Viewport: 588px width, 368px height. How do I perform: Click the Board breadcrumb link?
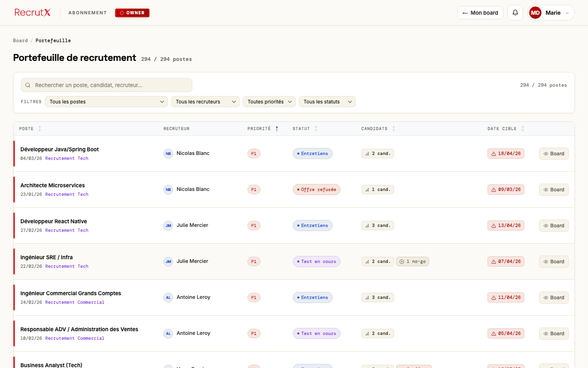(x=20, y=40)
